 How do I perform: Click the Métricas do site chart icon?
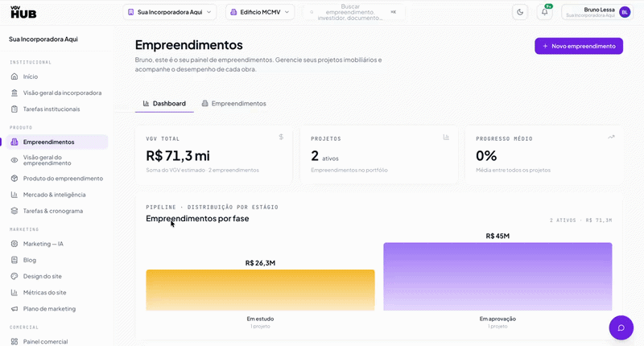(x=14, y=293)
